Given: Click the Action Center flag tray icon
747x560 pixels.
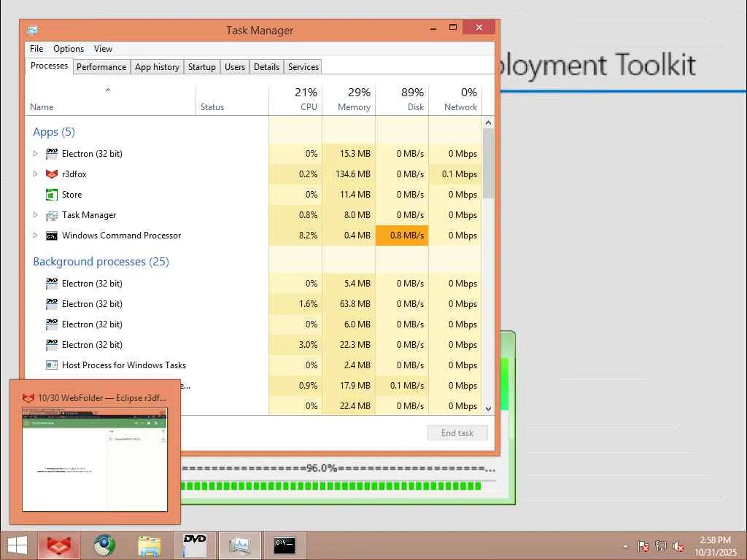Looking at the screenshot, I should coord(643,546).
